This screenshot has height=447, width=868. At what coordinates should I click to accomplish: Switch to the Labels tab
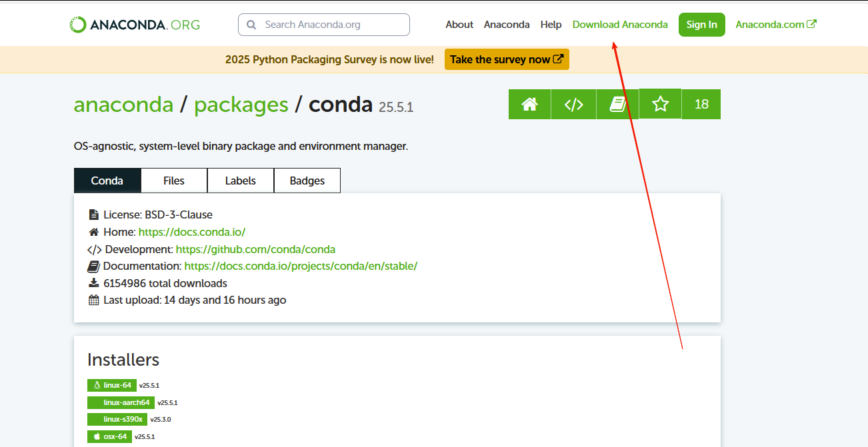241,181
